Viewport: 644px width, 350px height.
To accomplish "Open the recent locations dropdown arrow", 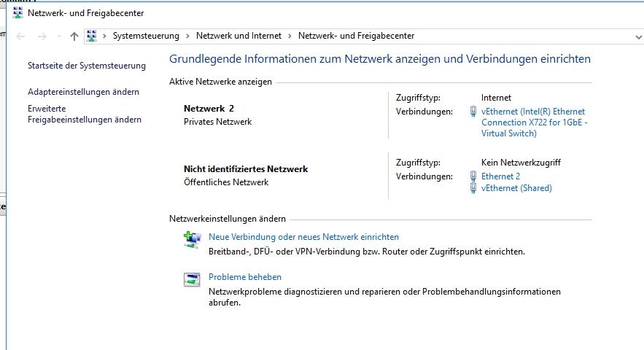I will click(59, 36).
